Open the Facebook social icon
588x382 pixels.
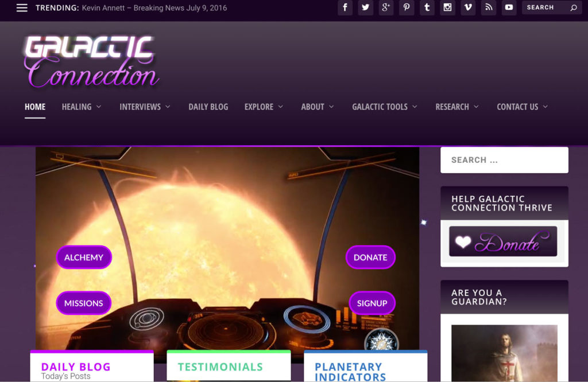345,7
